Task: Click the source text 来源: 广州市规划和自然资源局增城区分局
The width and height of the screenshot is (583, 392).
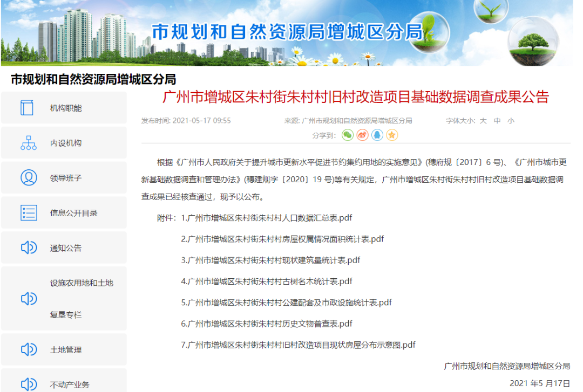Action: [x=348, y=121]
